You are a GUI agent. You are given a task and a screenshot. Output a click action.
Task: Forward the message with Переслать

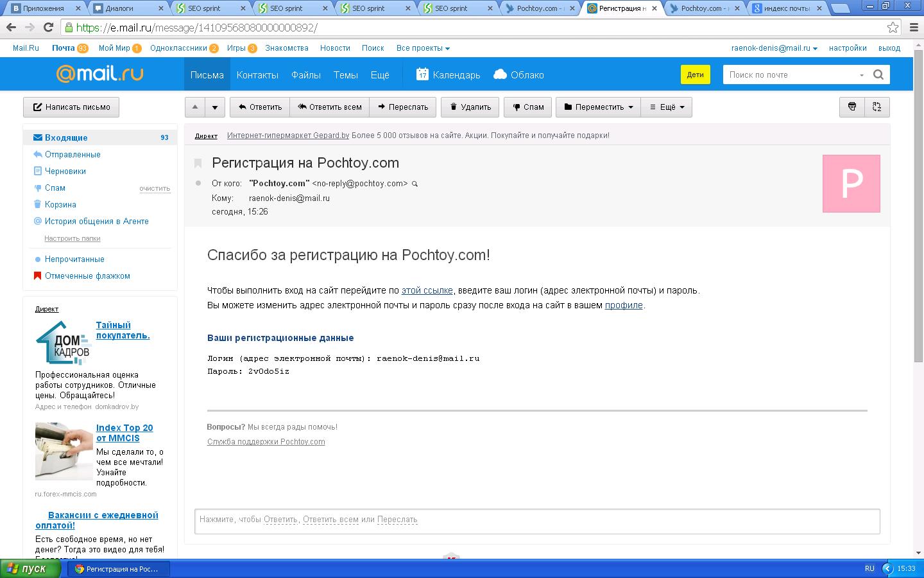tap(403, 107)
